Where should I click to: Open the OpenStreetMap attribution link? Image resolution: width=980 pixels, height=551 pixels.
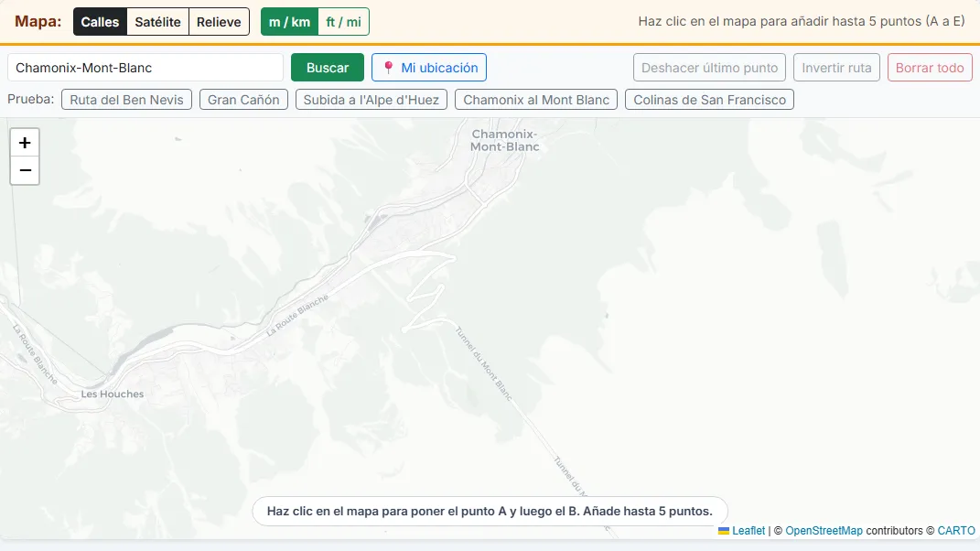[824, 530]
